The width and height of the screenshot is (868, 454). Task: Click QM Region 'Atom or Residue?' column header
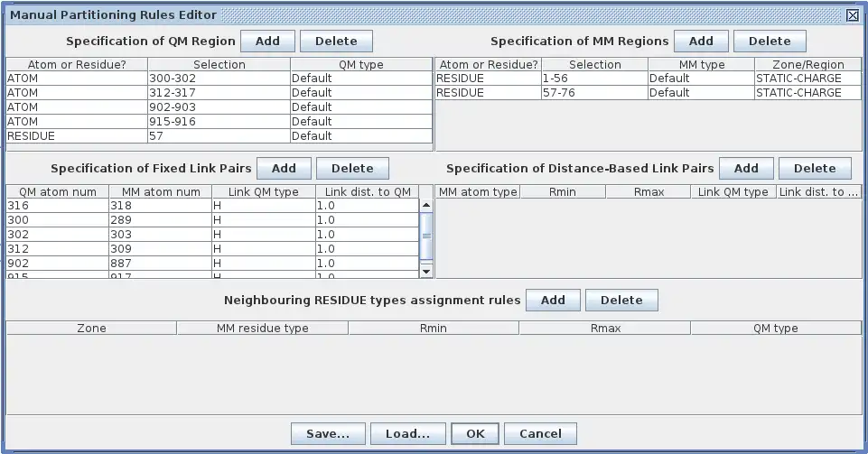click(x=77, y=65)
